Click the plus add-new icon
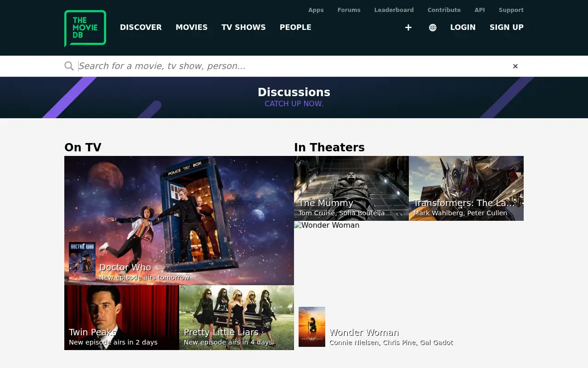This screenshot has width=588, height=368. [408, 28]
